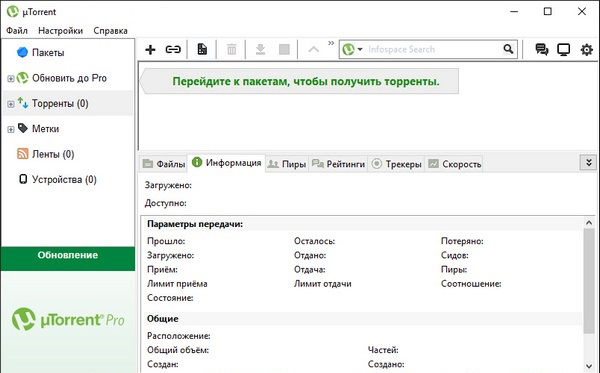600x373 pixels.
Task: Open Preferences gear icon
Action: coord(587,49)
